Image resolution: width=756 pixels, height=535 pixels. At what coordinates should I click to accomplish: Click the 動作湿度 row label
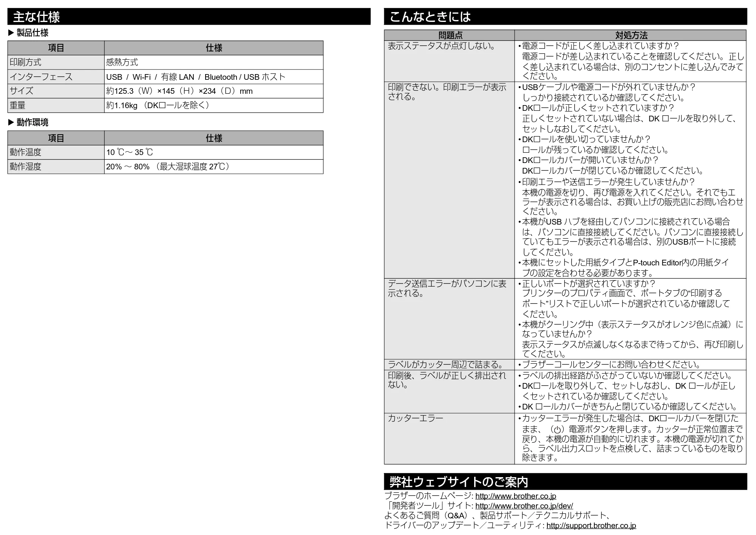click(x=56, y=167)
